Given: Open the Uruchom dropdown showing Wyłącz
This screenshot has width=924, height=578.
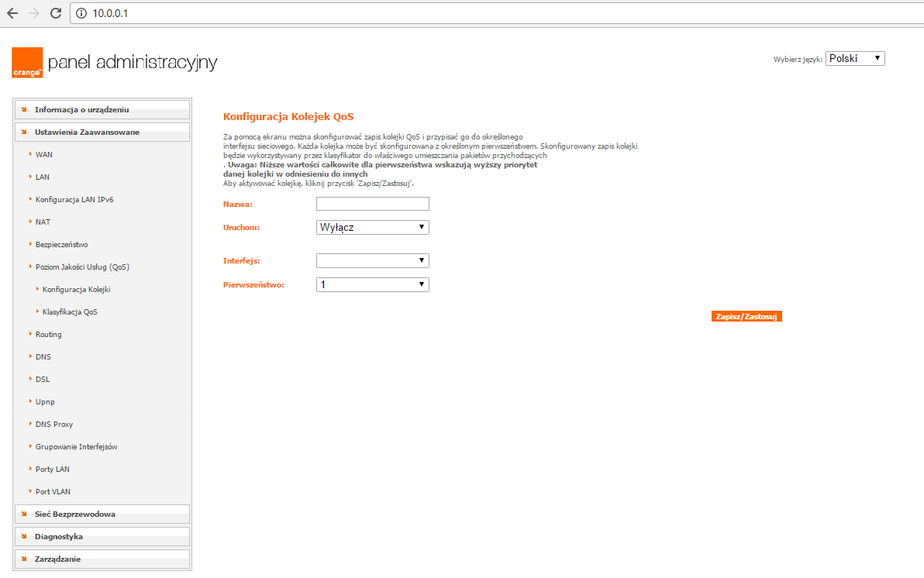Looking at the screenshot, I should coord(372,228).
